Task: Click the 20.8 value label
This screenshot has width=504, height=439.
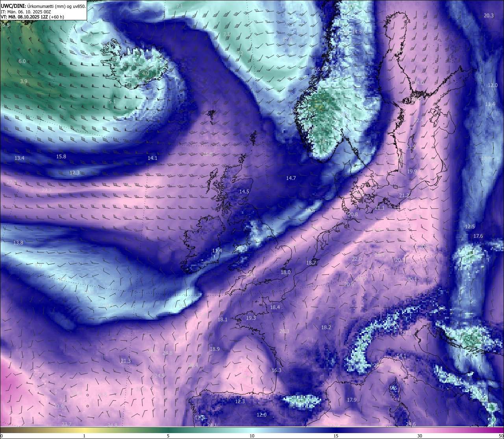Action: click(353, 215)
